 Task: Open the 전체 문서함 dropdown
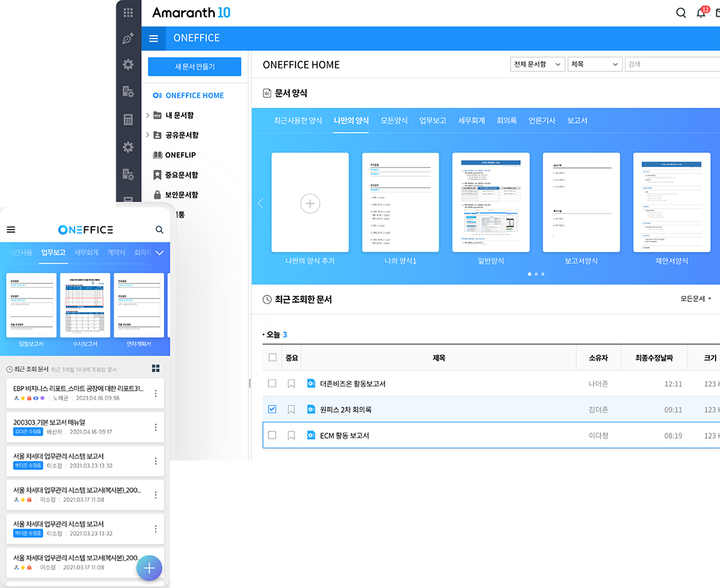coord(537,64)
